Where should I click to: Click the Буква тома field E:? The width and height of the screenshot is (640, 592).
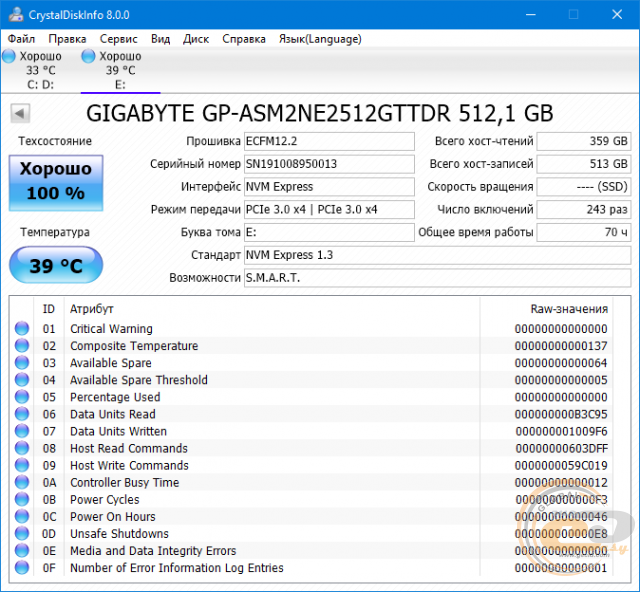tap(329, 233)
